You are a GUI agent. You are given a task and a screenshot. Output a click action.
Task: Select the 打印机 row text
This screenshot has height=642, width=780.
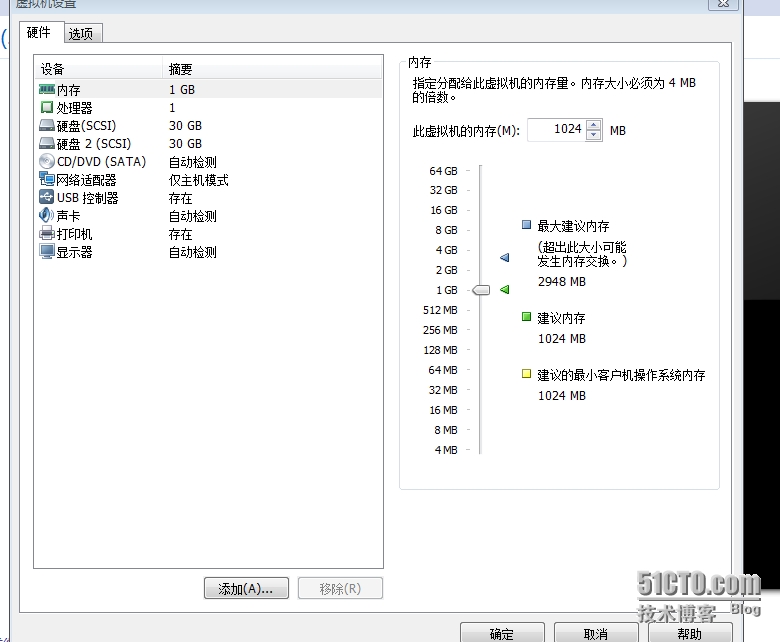(x=75, y=234)
